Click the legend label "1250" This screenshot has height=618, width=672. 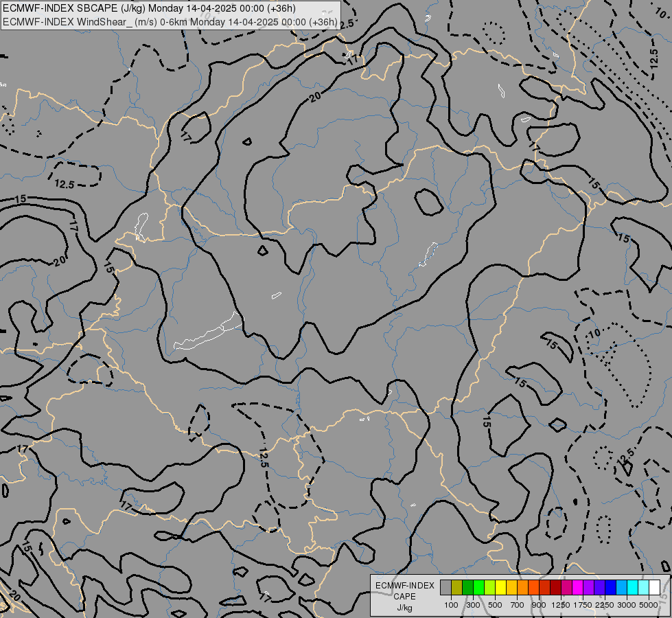[x=561, y=605]
